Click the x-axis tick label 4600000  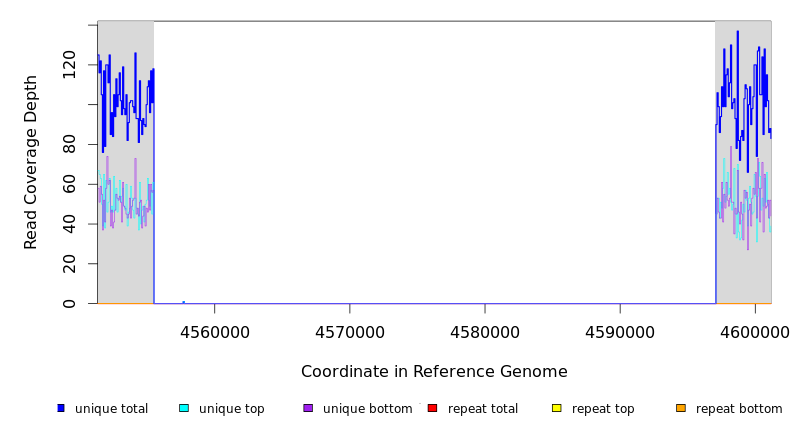click(x=755, y=331)
